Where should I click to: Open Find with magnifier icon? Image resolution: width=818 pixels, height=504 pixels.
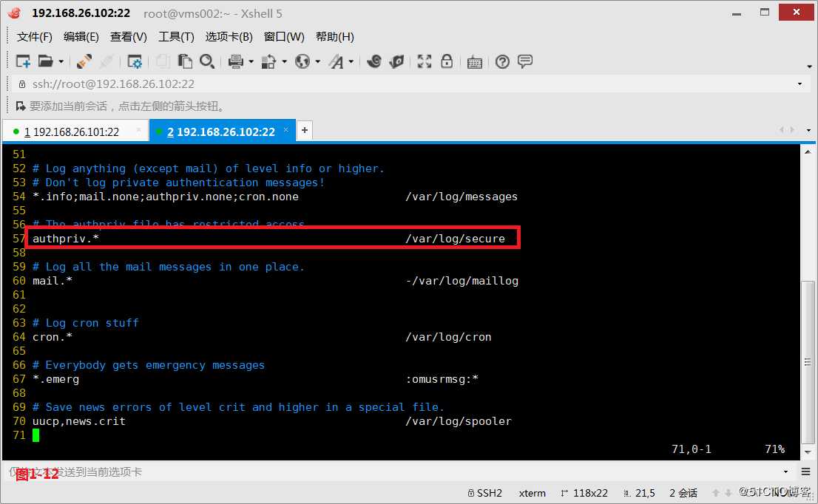pyautogui.click(x=207, y=61)
